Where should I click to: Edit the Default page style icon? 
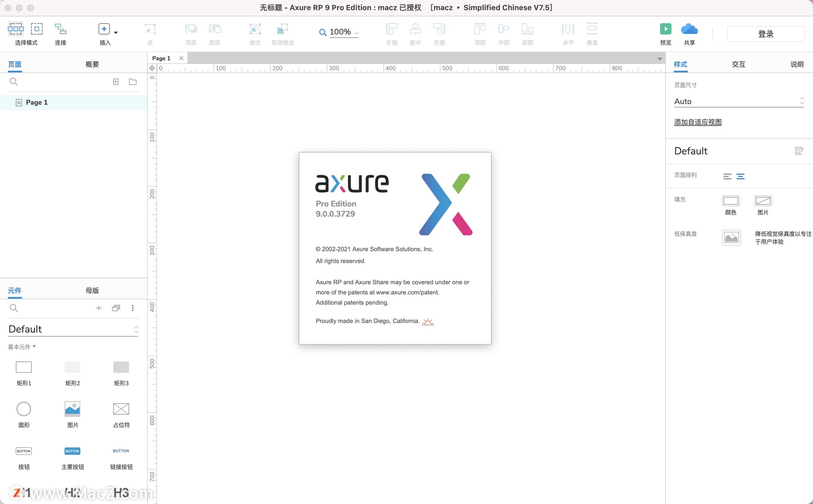799,151
